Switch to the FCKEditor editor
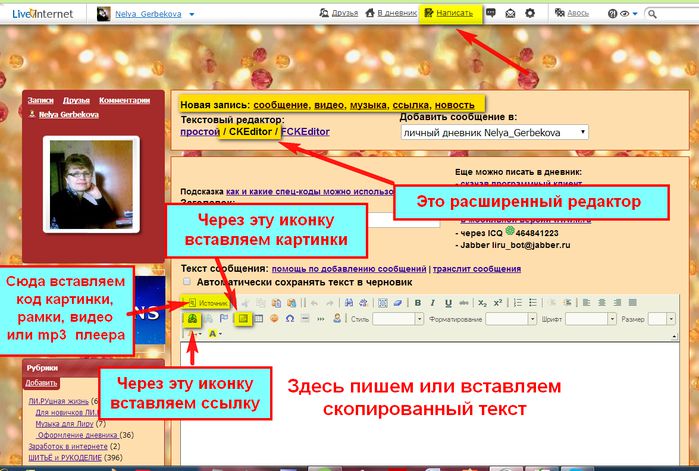699x471 pixels. [x=305, y=132]
